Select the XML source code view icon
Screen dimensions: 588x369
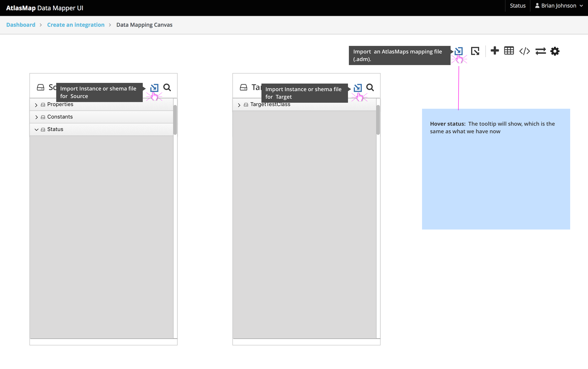coord(524,51)
